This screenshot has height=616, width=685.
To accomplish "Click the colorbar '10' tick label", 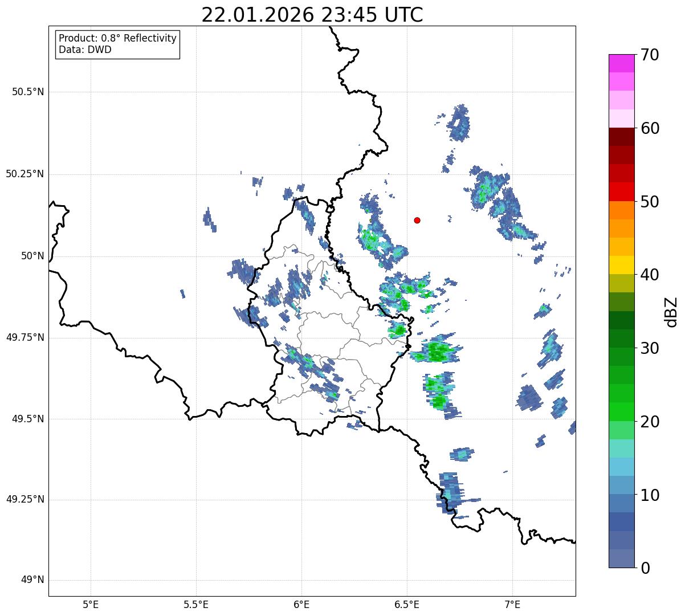I will [650, 495].
